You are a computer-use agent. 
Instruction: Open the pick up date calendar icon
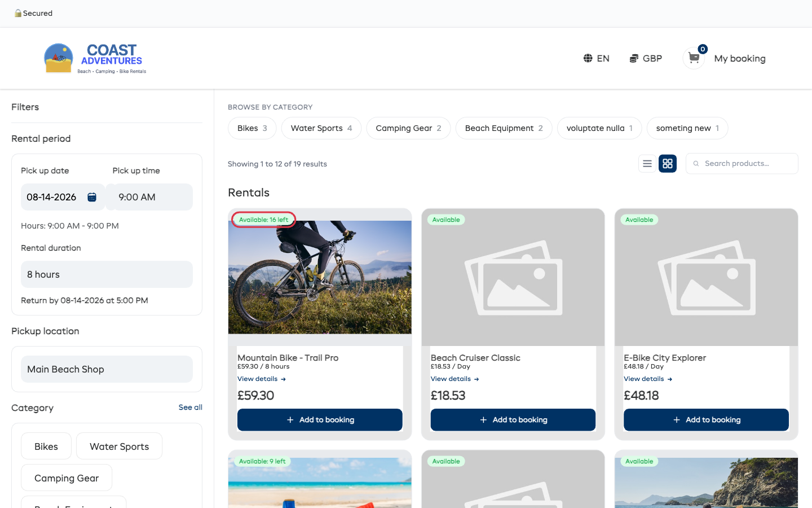point(92,197)
